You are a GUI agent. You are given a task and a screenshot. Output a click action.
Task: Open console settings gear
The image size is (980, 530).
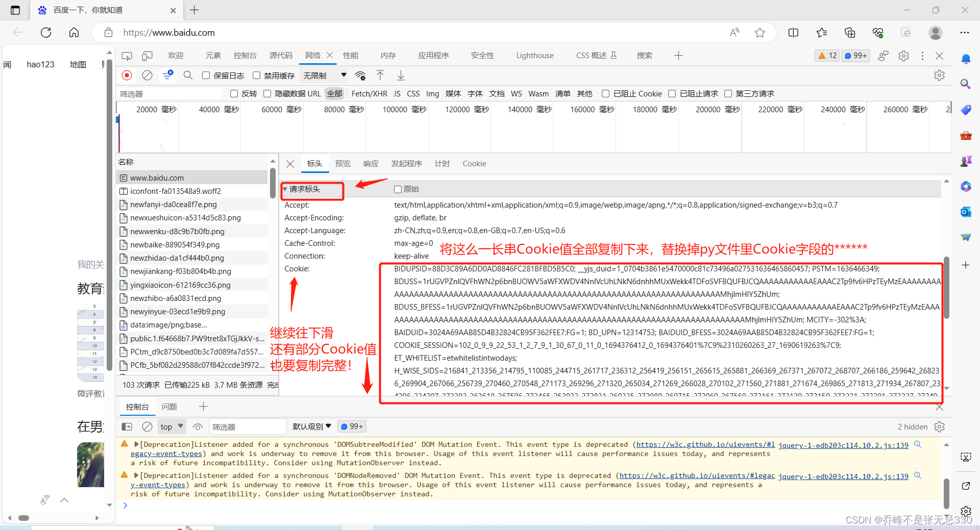point(939,427)
